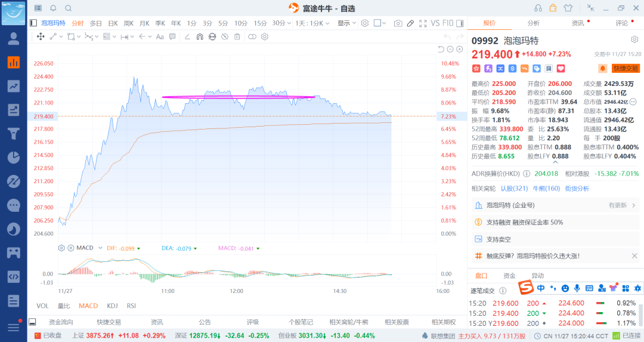644x342 pixels.
Task: Collapse the bottom panel toggle icon
Action: pos(32,322)
